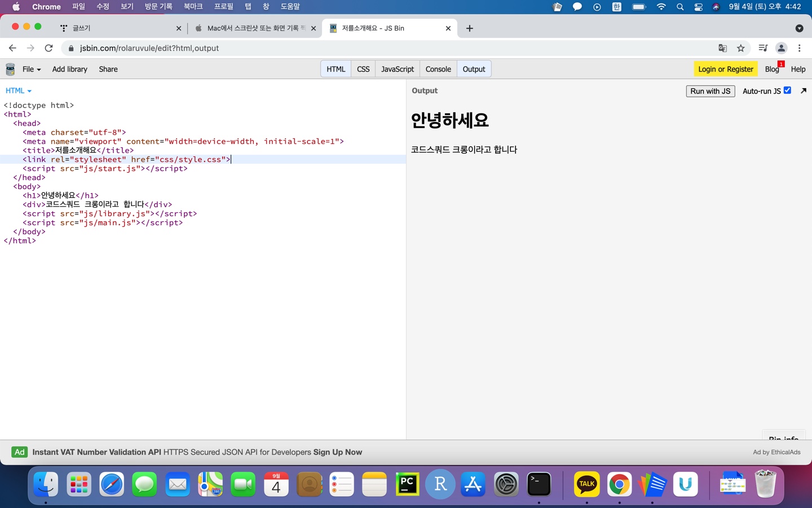Open the Calendar app in the Dock
Screen dimensions: 812x508
tap(276, 484)
